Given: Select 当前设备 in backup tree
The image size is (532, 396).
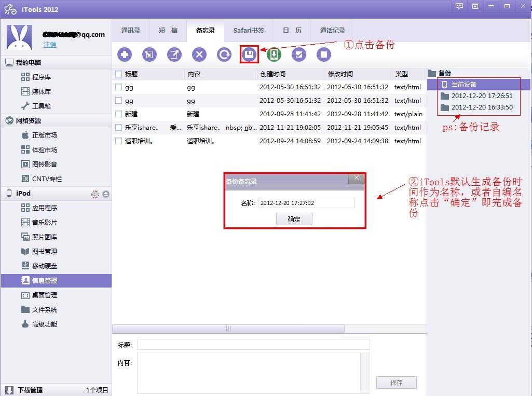Looking at the screenshot, I should click(x=463, y=85).
